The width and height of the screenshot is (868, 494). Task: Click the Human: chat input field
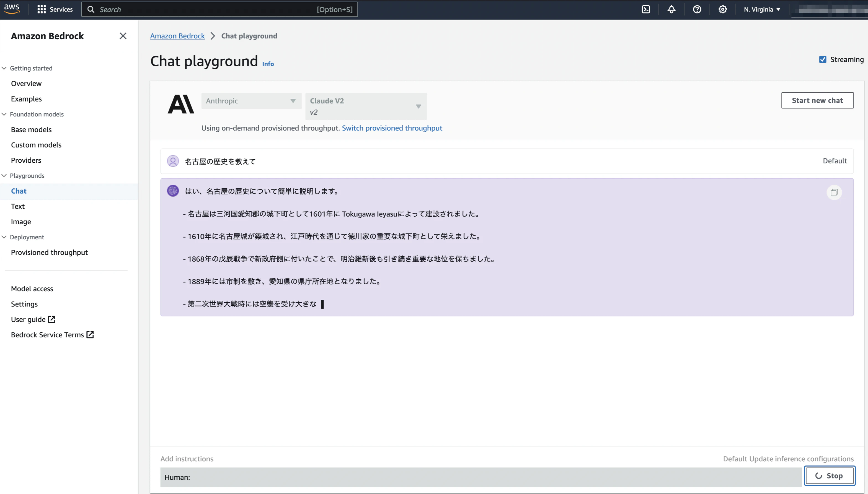(x=481, y=477)
